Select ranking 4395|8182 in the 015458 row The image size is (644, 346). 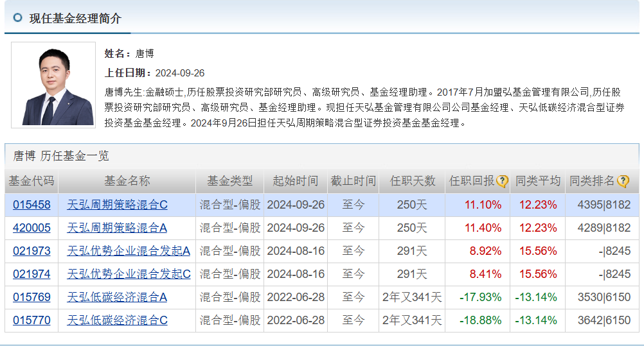[x=604, y=205]
